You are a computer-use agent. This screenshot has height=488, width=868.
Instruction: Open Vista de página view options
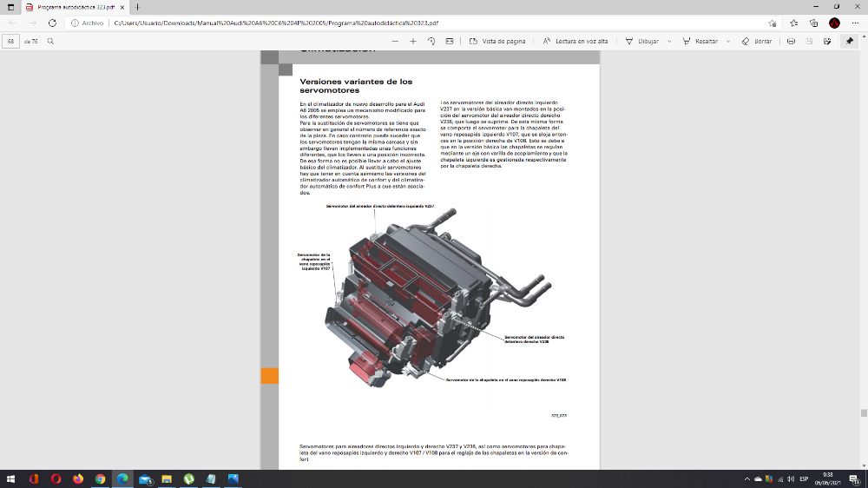point(497,41)
